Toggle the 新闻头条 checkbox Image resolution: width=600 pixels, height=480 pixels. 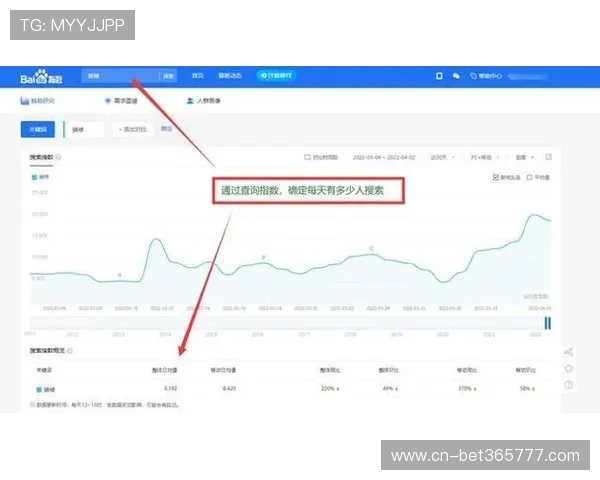496,178
